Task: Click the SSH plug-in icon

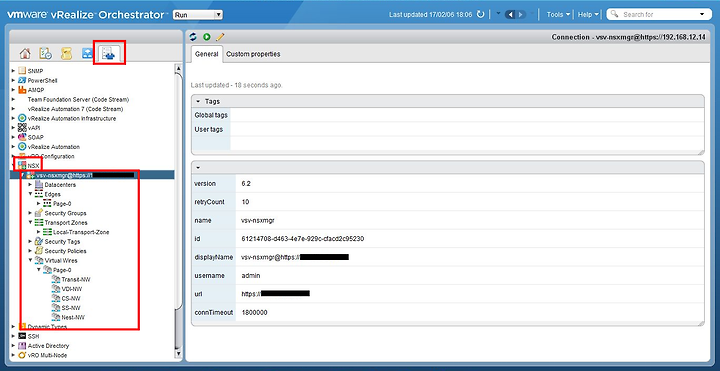Action: pos(22,336)
